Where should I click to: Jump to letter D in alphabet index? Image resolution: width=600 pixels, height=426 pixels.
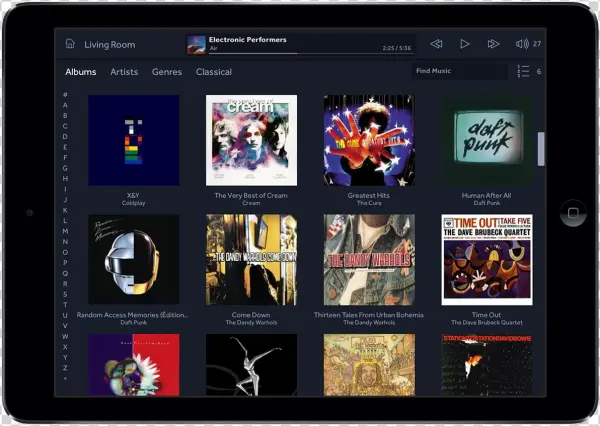click(65, 136)
